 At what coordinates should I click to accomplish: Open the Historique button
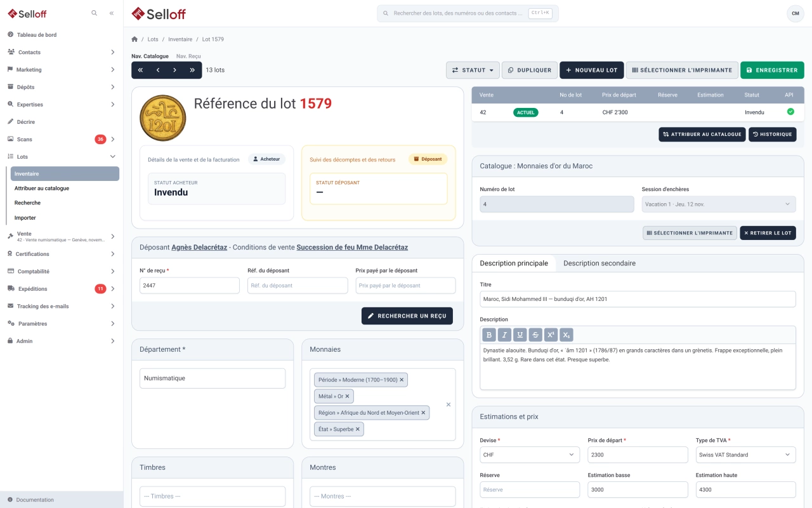point(772,135)
